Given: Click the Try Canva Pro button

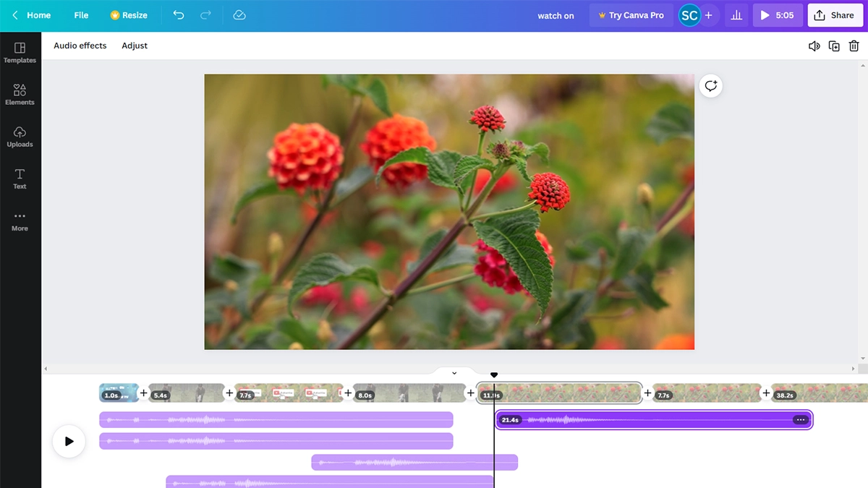Looking at the screenshot, I should (x=631, y=15).
